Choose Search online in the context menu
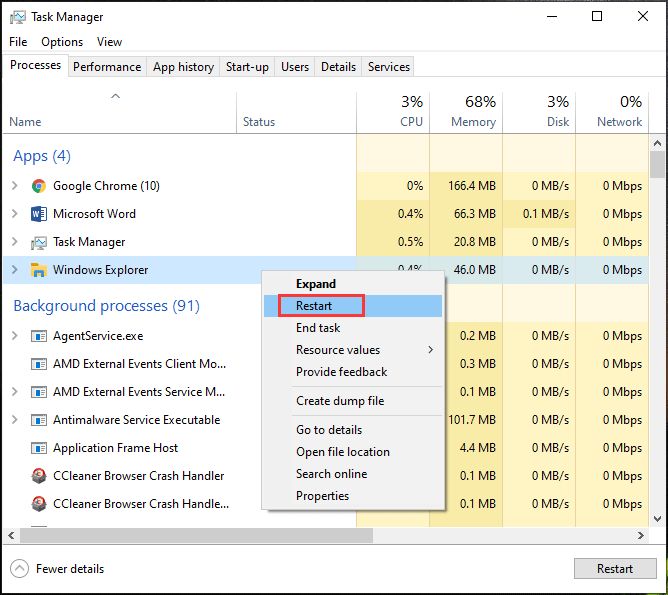Viewport: 668px width, 595px height. click(353, 474)
